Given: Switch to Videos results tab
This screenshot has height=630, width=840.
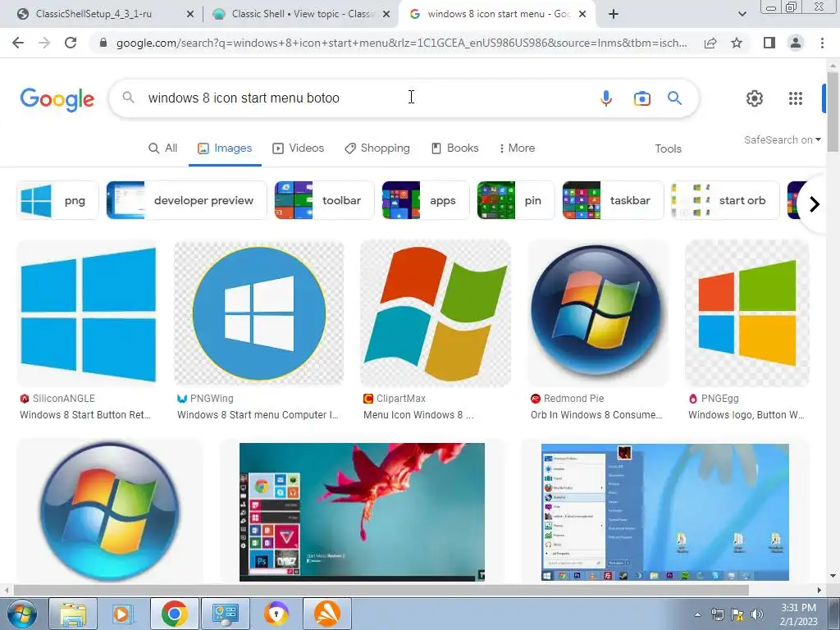Looking at the screenshot, I should click(299, 148).
